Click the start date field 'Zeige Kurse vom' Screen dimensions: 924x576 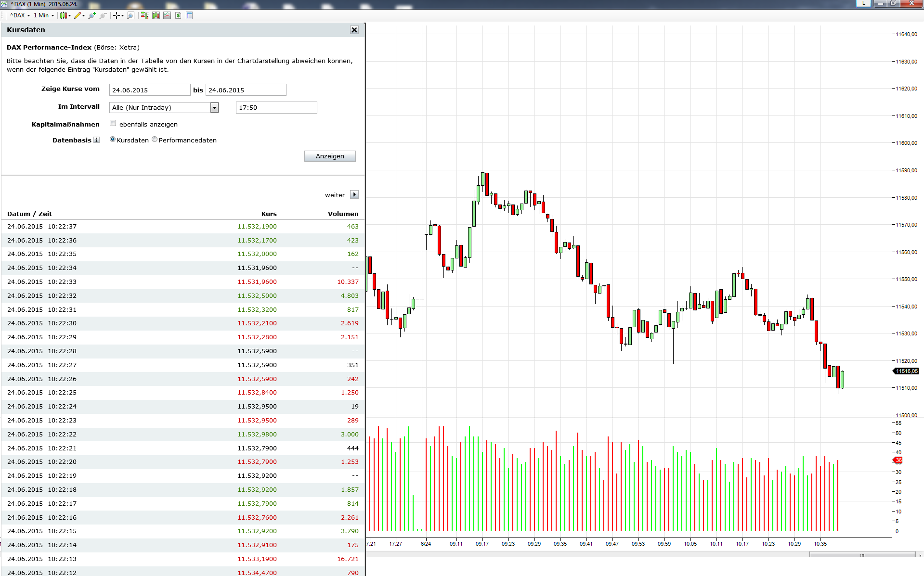click(150, 90)
